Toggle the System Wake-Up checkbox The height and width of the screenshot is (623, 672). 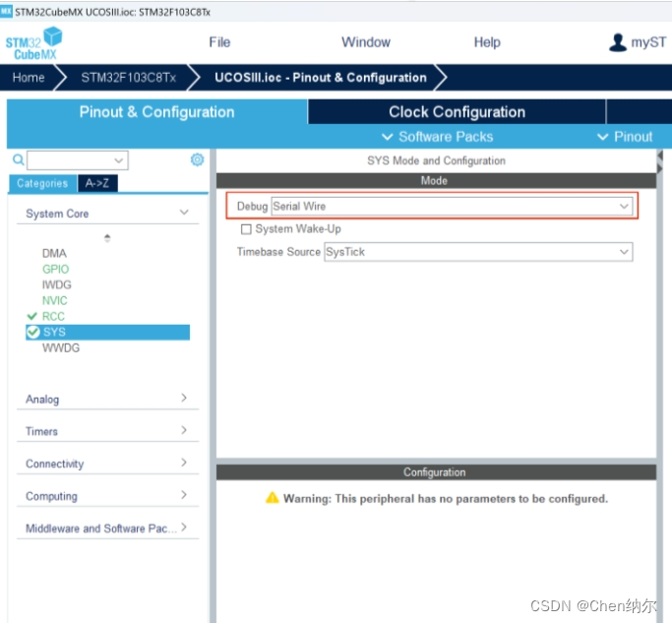pyautogui.click(x=246, y=229)
